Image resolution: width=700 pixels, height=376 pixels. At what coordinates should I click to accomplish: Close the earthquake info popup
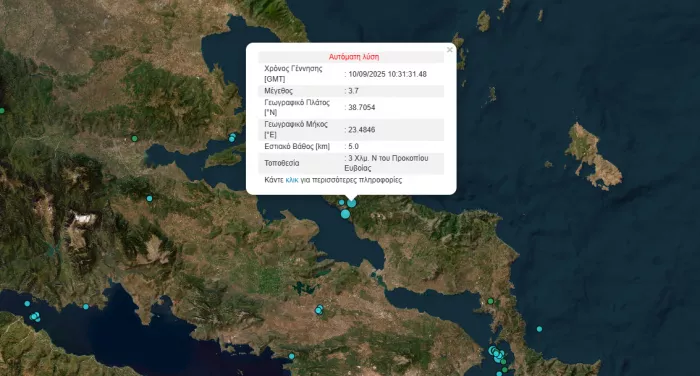450,50
